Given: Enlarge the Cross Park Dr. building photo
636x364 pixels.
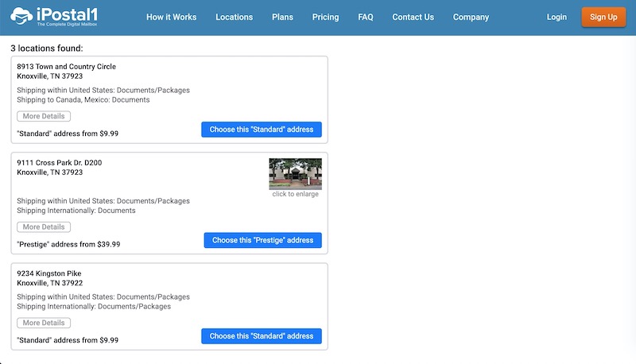Looking at the screenshot, I should click(295, 174).
